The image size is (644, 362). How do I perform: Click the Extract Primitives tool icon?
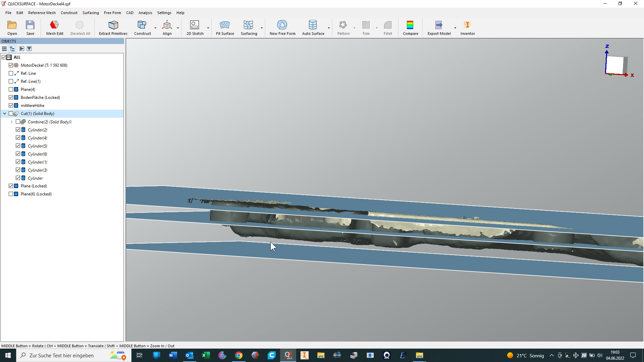tap(113, 27)
